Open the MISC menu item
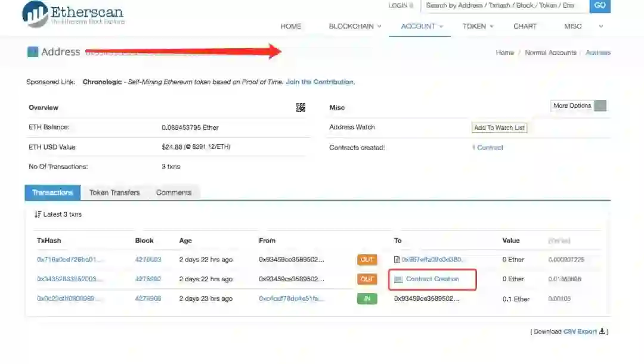This screenshot has height=364, width=644. pyautogui.click(x=572, y=26)
